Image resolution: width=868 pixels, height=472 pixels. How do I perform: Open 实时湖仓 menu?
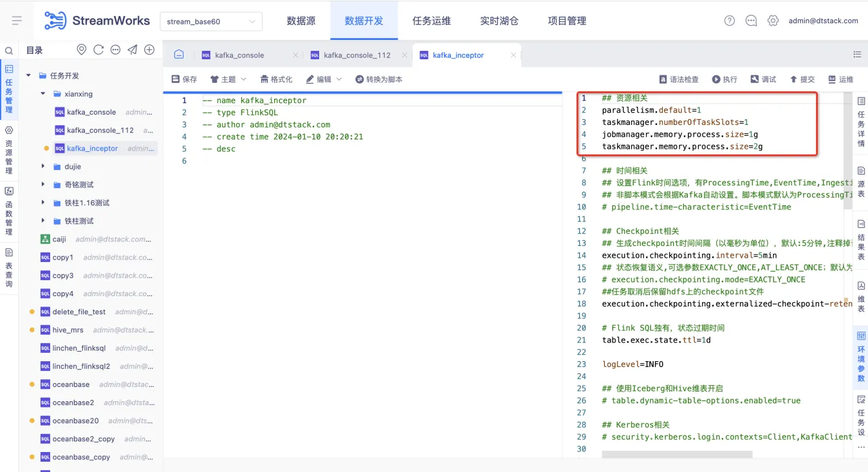pos(499,21)
